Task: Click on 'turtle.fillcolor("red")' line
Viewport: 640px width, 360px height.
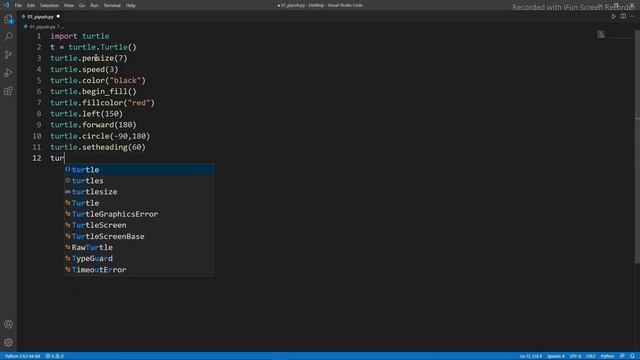Action: point(102,102)
